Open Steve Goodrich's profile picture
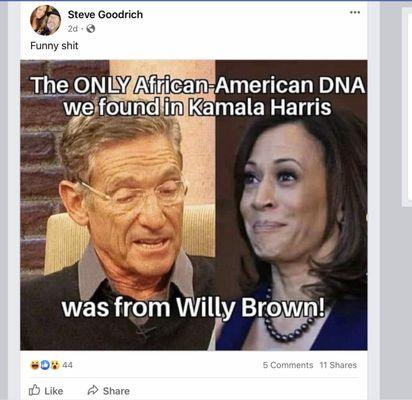412x400 pixels. [45, 20]
